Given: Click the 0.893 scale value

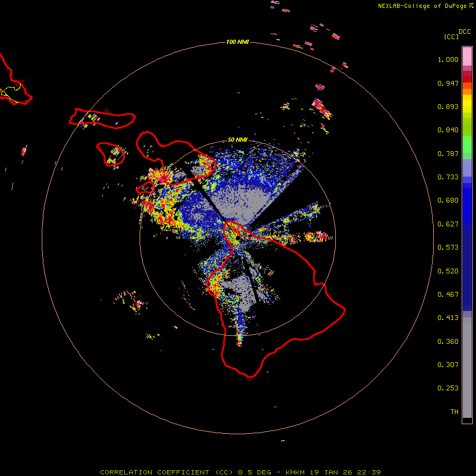Looking at the screenshot, I should (448, 106).
